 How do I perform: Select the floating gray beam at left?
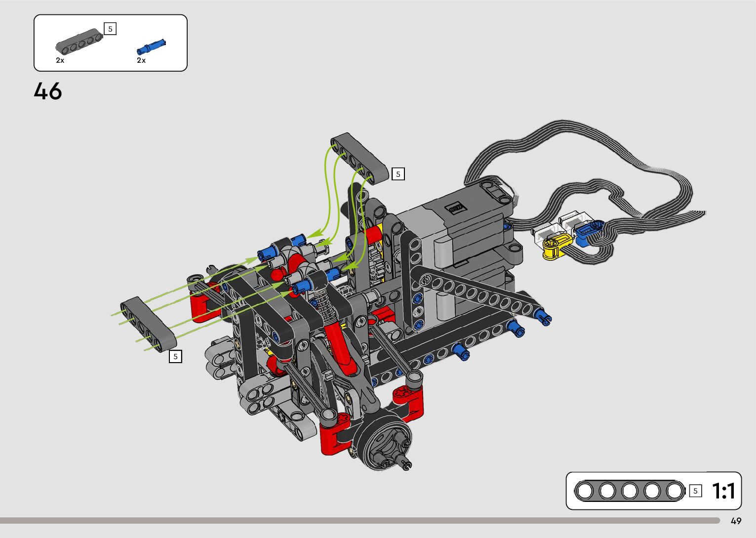149,324
